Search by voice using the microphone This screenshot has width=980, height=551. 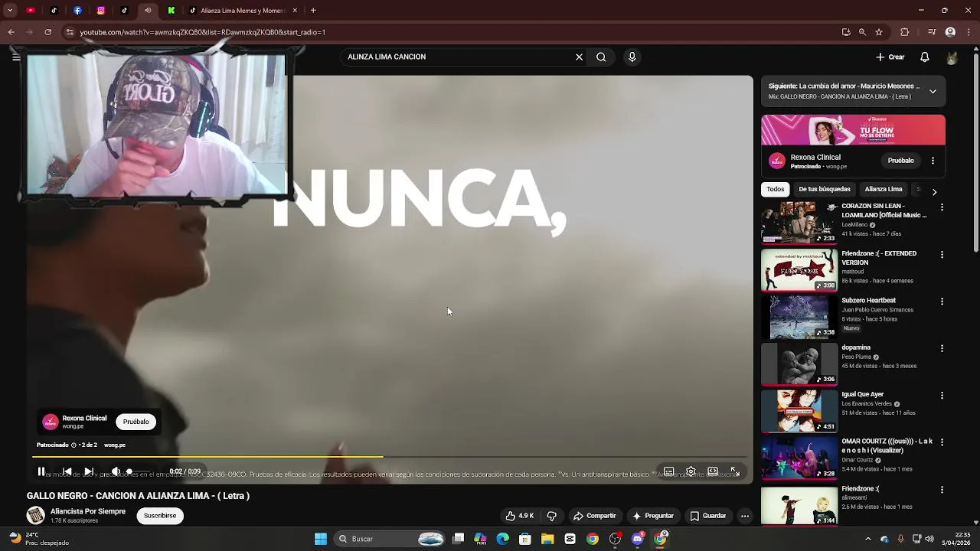(x=632, y=57)
